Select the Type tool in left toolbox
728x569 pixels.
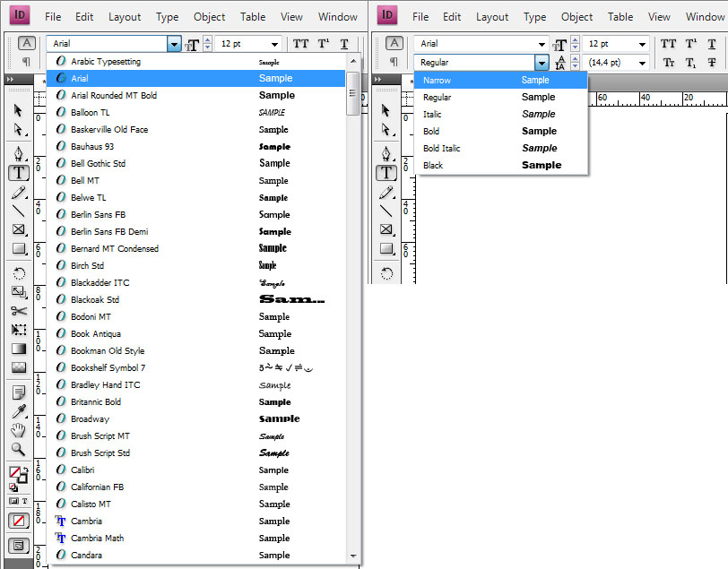19,173
